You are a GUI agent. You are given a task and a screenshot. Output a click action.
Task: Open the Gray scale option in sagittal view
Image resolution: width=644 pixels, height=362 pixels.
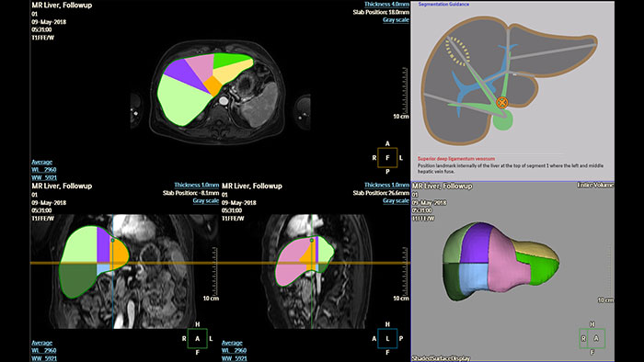point(396,200)
